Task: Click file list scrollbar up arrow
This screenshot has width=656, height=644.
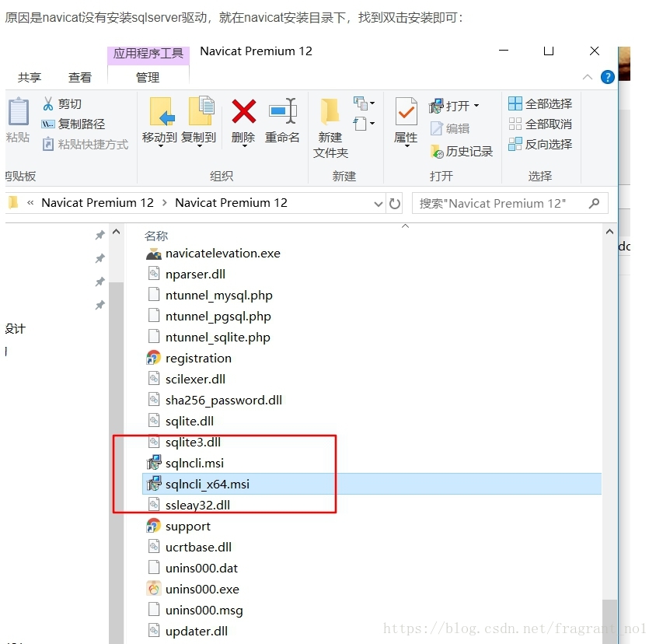Action: coord(609,232)
